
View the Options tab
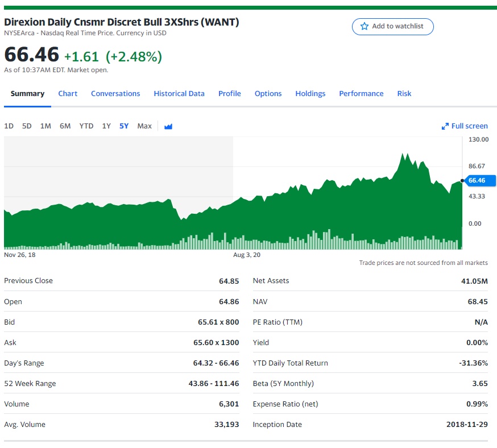pos(268,94)
